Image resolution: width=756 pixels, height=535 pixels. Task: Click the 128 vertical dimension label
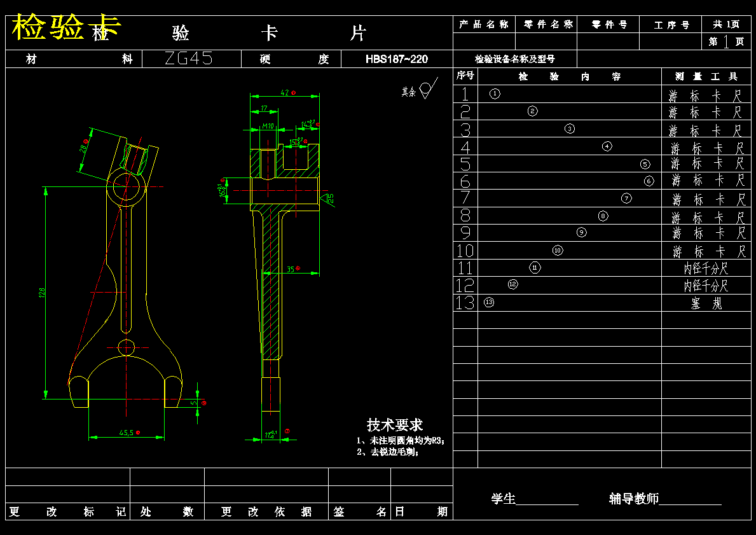coord(42,293)
